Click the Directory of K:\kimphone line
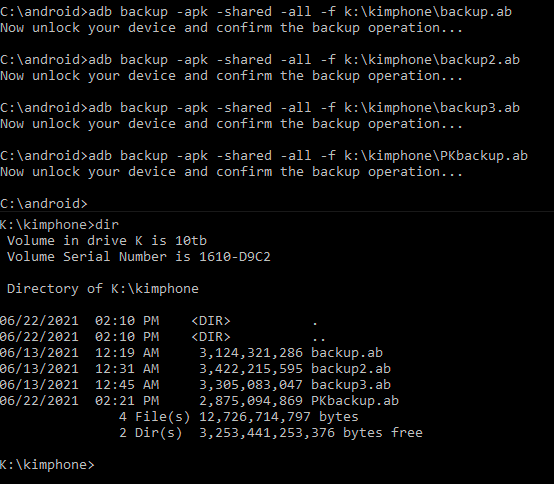 click(x=103, y=289)
